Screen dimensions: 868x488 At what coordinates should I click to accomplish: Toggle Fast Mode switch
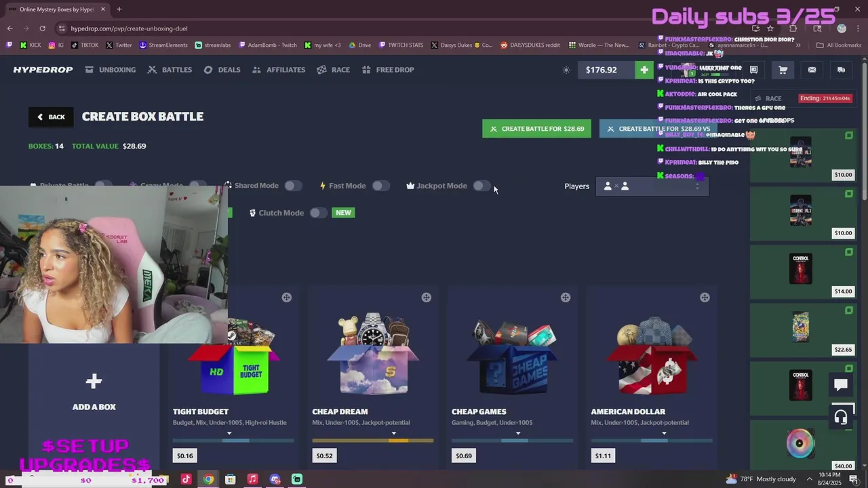tap(380, 186)
